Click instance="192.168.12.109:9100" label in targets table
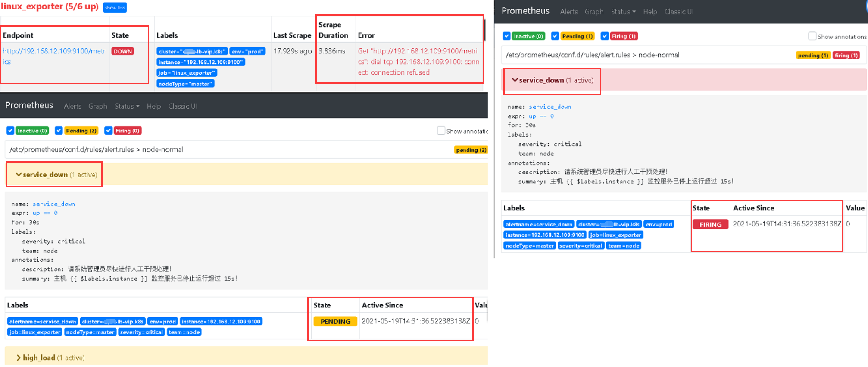 [201, 62]
